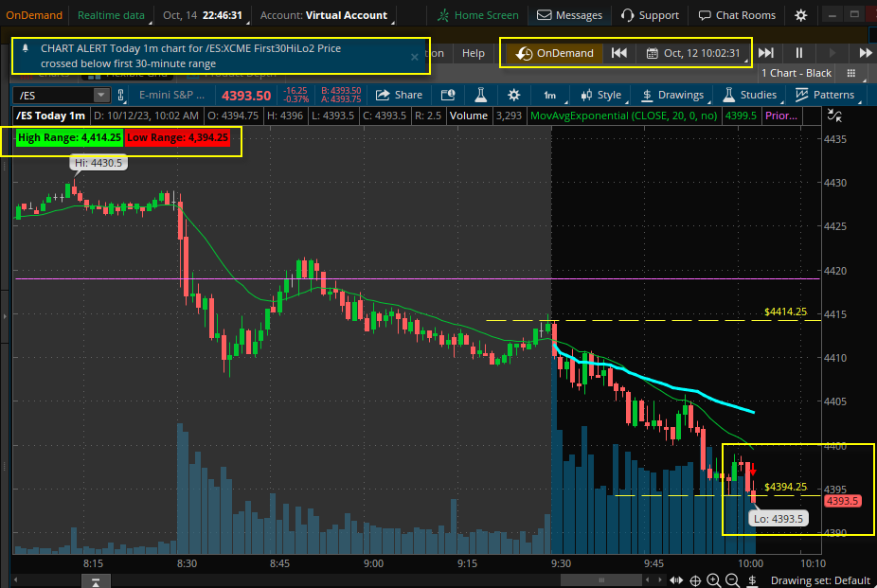The width and height of the screenshot is (877, 588).
Task: Click the chart collapse/expand arrows icon
Action: click(x=834, y=116)
